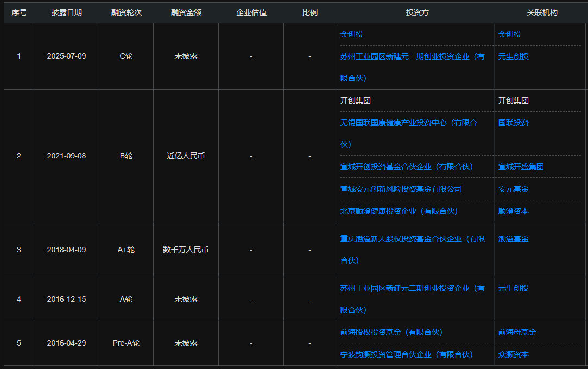Screen dimensions: 588x369
Task: Click the 披露日期 column header
Action: pyautogui.click(x=66, y=12)
